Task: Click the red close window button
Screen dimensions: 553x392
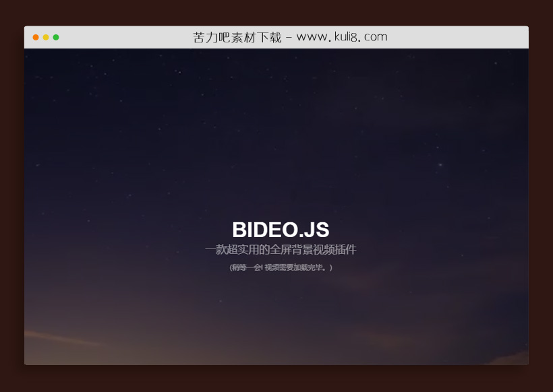Action: 34,37
